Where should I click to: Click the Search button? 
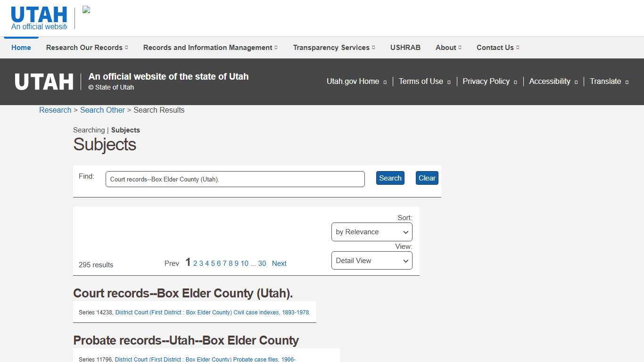(390, 178)
